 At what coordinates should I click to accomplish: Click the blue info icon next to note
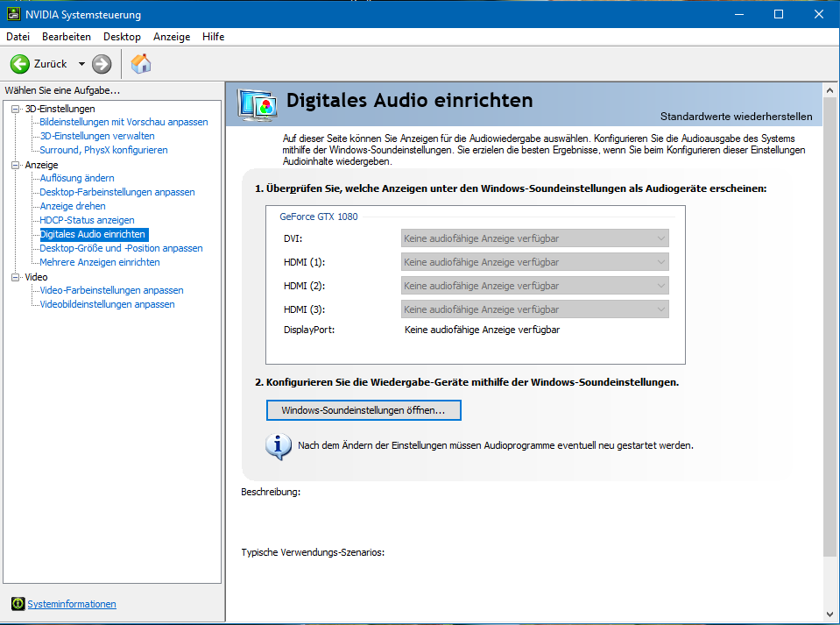tap(278, 445)
